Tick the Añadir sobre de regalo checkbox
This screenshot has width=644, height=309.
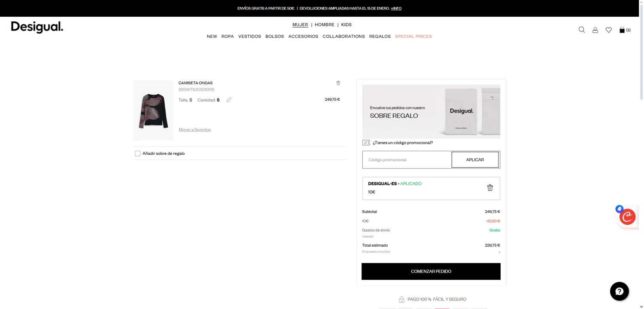click(x=137, y=153)
